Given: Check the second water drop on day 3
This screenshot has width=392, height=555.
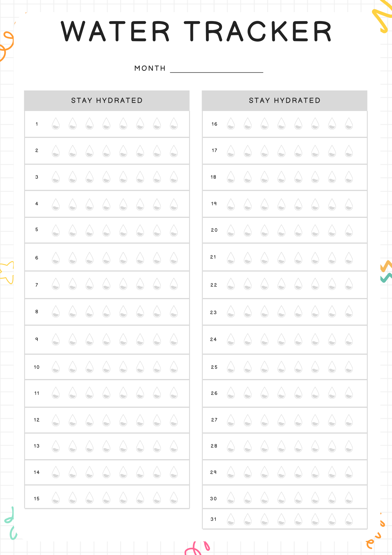Looking at the screenshot, I should [x=73, y=177].
